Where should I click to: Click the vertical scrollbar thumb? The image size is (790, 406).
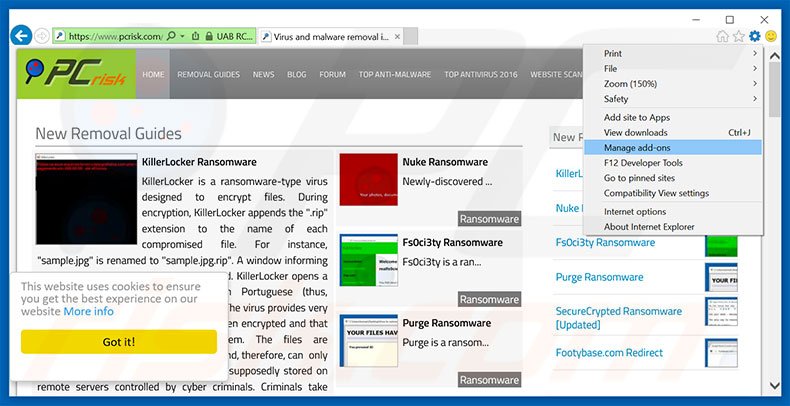click(x=775, y=91)
